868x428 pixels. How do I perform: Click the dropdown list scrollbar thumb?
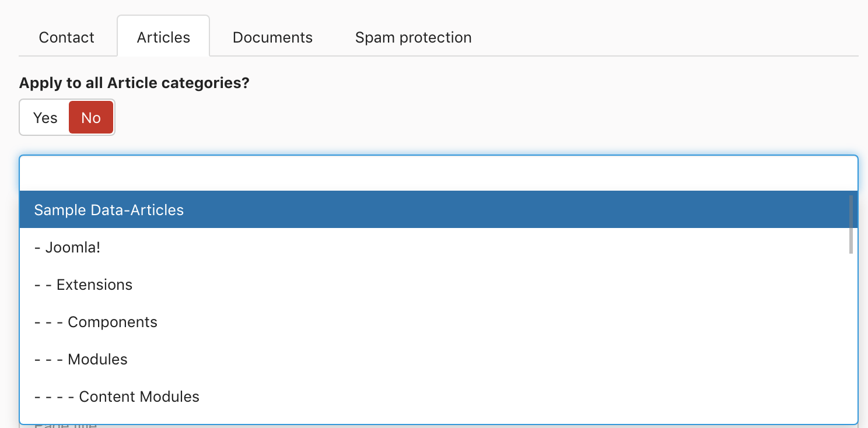click(x=851, y=224)
